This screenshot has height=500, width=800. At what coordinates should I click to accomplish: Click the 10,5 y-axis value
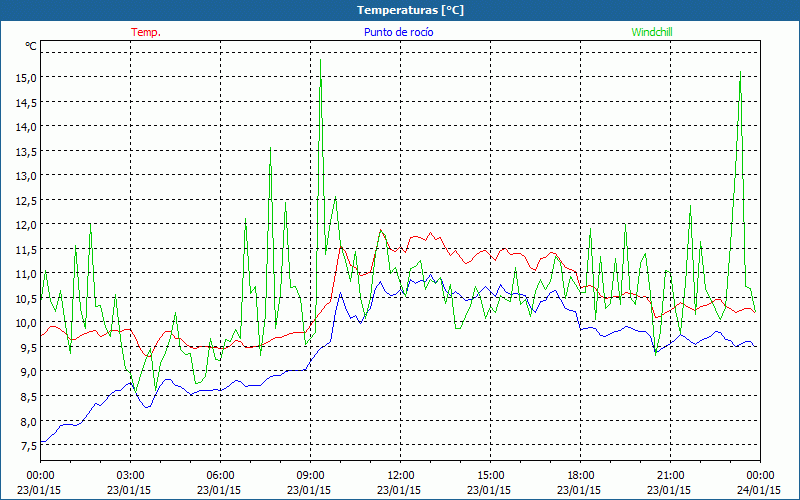(26, 298)
